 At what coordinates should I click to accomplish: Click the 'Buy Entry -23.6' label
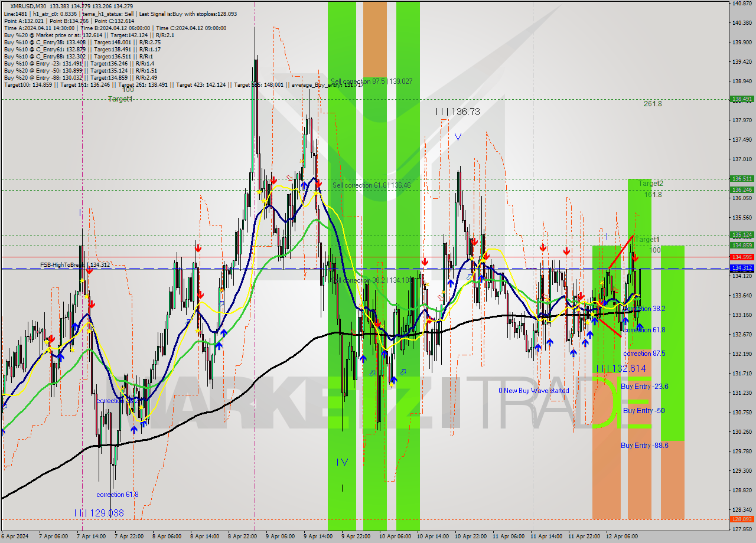tap(644, 386)
